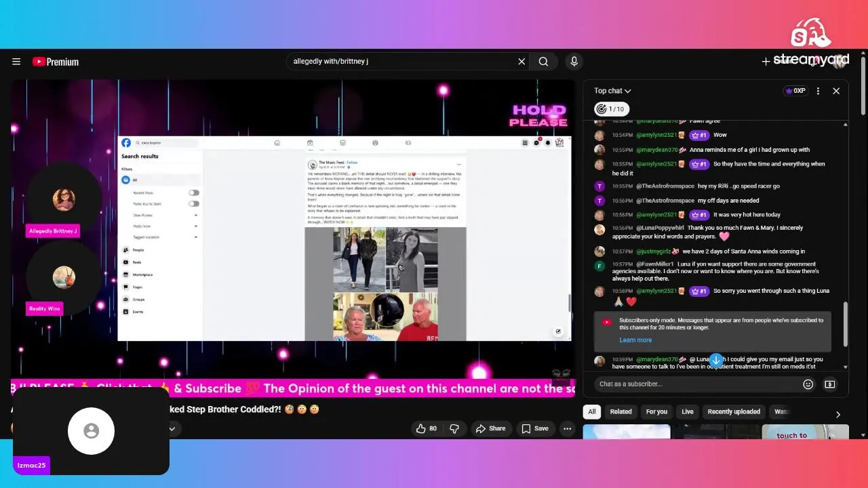The image size is (868, 488).
Task: Open Facebook profile avatar in top bar
Action: (559, 143)
